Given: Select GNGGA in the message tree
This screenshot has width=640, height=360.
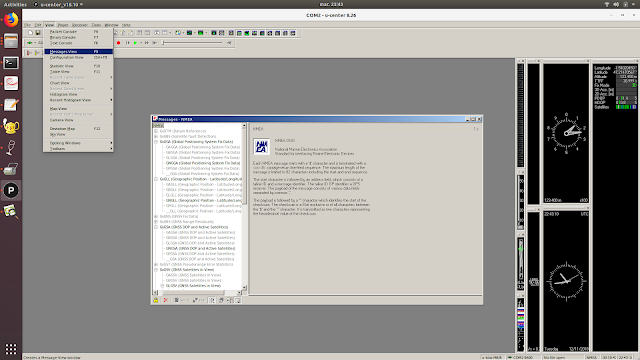Looking at the screenshot, I should point(203,163).
